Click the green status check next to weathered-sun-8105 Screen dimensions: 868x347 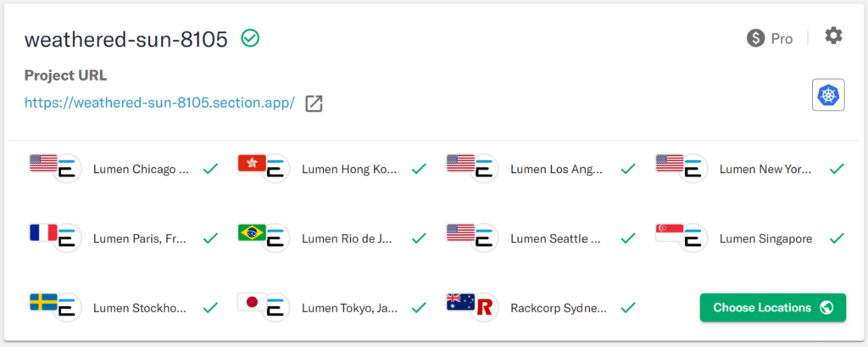click(x=250, y=38)
